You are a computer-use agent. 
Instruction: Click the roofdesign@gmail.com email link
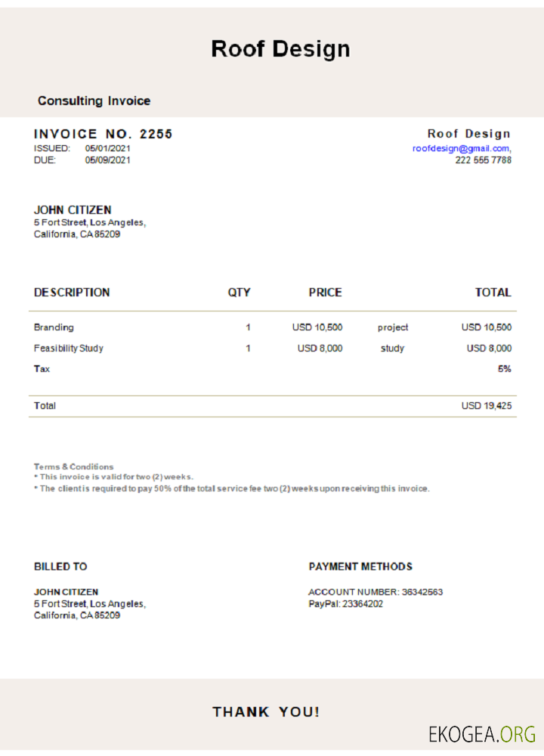460,148
